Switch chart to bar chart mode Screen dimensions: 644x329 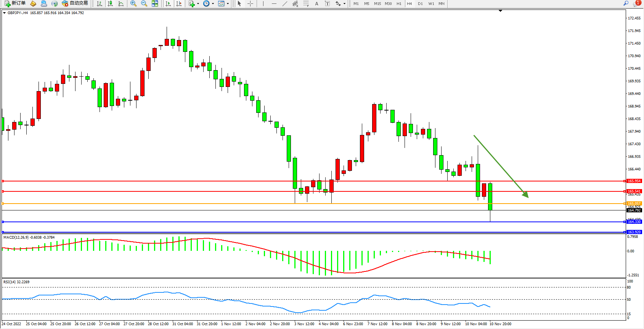100,3
